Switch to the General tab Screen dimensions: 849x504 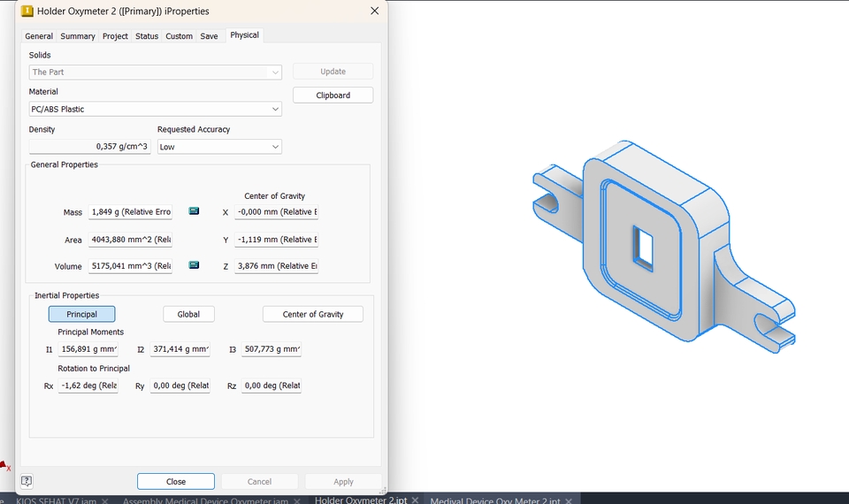39,36
